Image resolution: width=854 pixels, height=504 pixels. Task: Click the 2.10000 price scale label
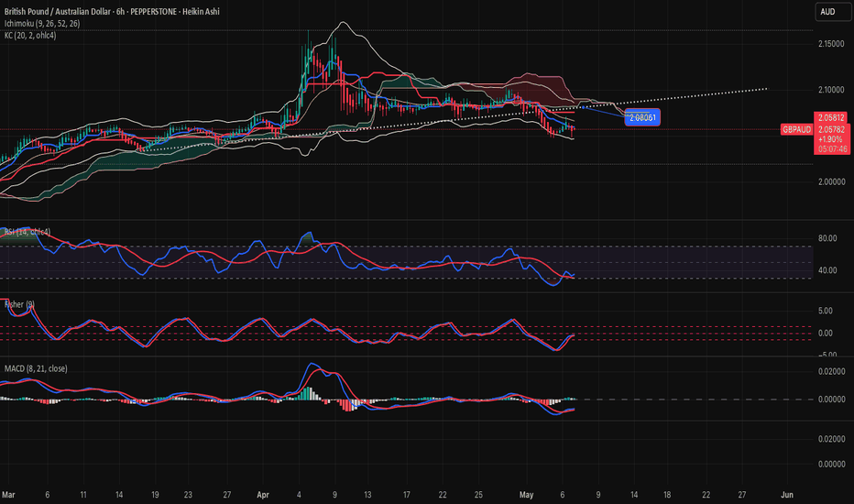click(831, 90)
